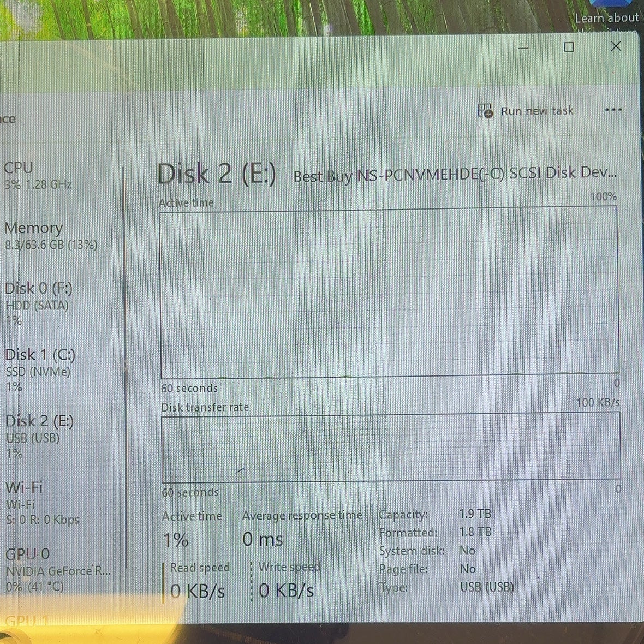This screenshot has width=644, height=644.
Task: Minimize the Task Manager window
Action: point(523,48)
